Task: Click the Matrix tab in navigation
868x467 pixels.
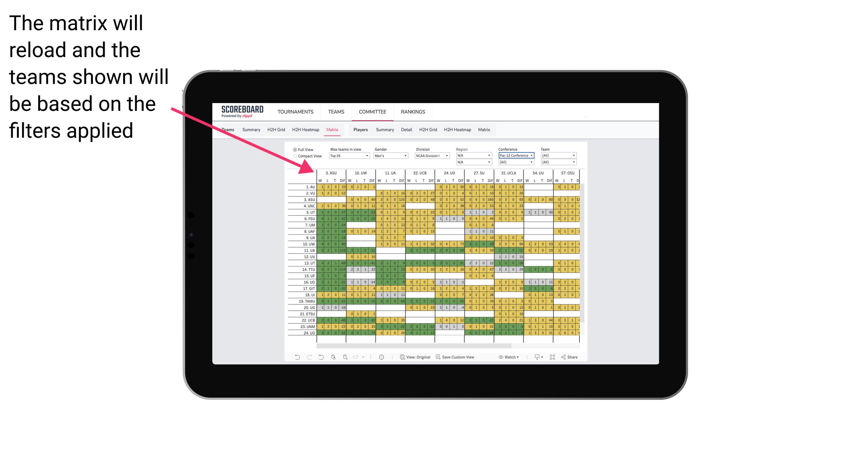Action: [332, 129]
